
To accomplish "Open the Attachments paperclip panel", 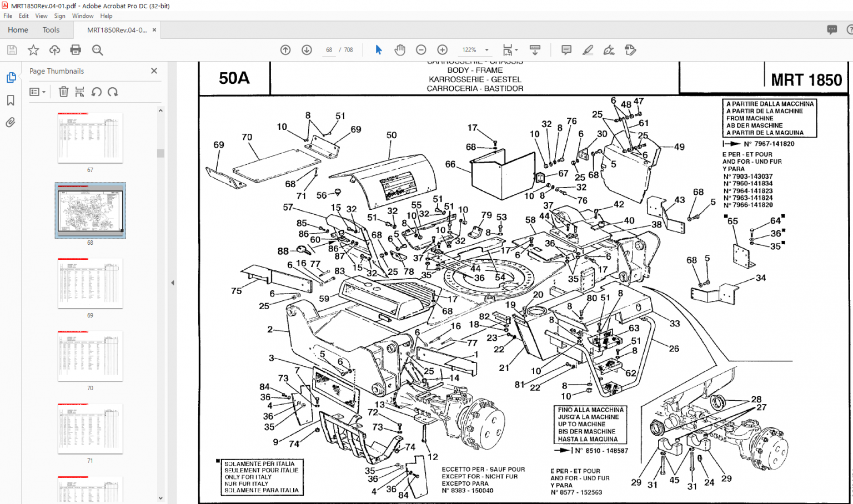I will pos(11,123).
